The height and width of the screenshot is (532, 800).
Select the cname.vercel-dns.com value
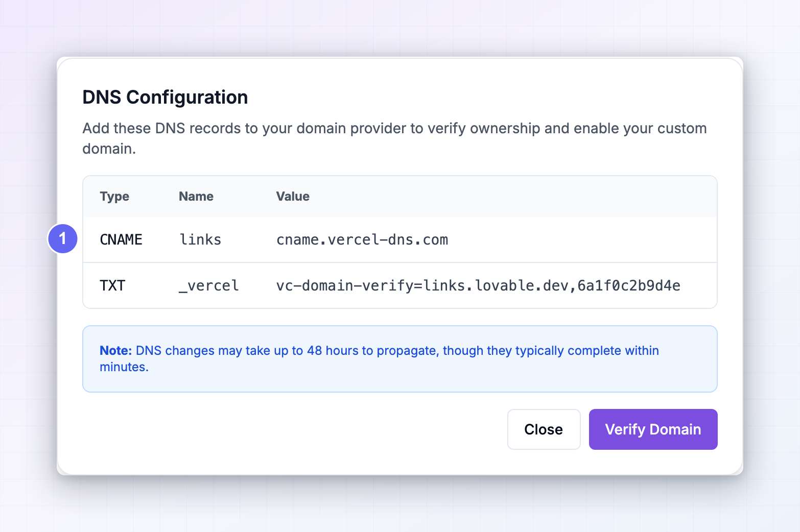(x=362, y=239)
